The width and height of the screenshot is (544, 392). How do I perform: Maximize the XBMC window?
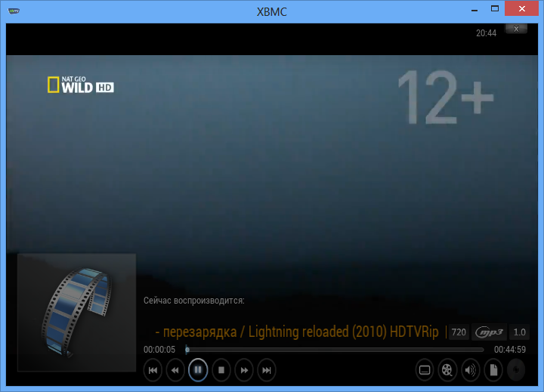495,8
